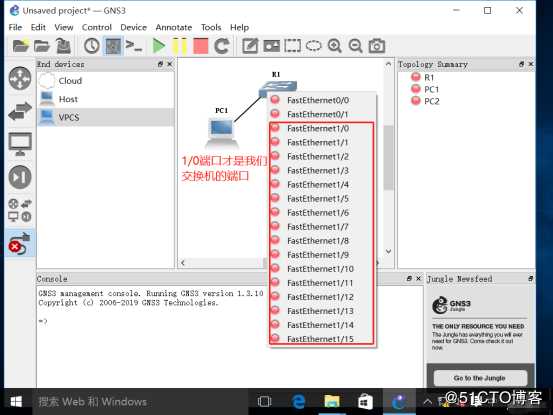Open the View menu

64,27
